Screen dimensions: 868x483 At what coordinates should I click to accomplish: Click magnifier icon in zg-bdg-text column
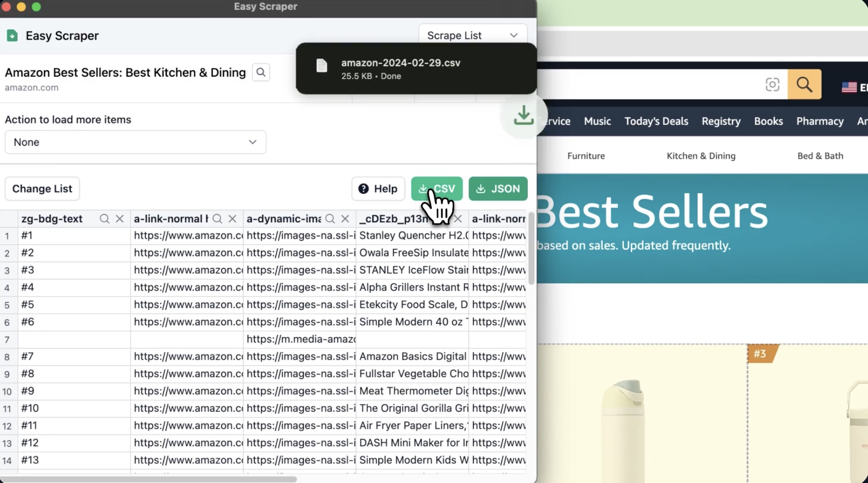(104, 219)
